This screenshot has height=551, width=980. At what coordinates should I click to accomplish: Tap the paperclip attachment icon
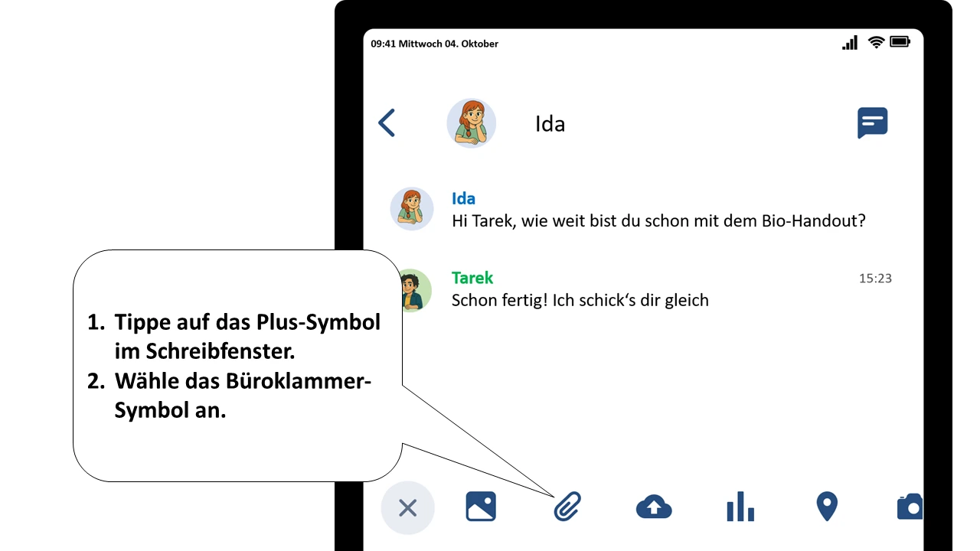567,507
